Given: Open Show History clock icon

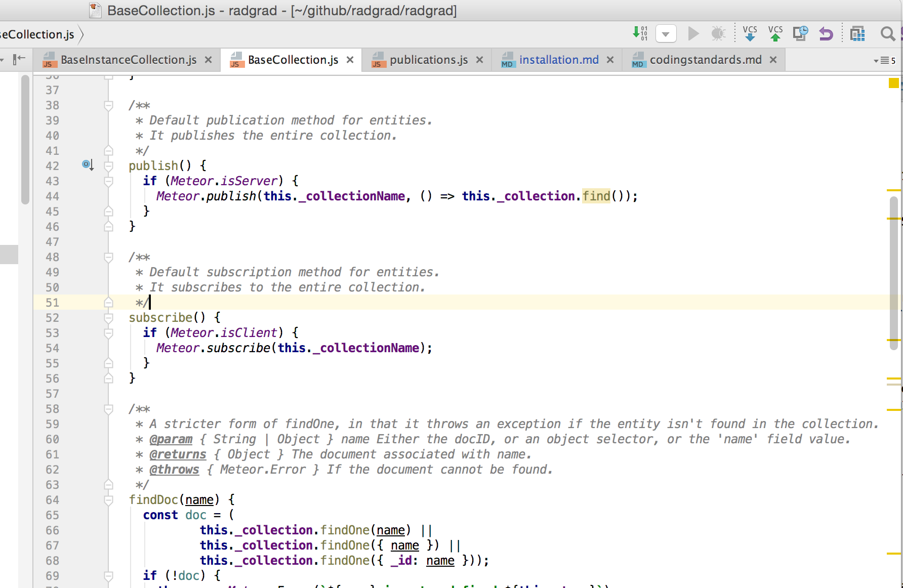Looking at the screenshot, I should [800, 34].
